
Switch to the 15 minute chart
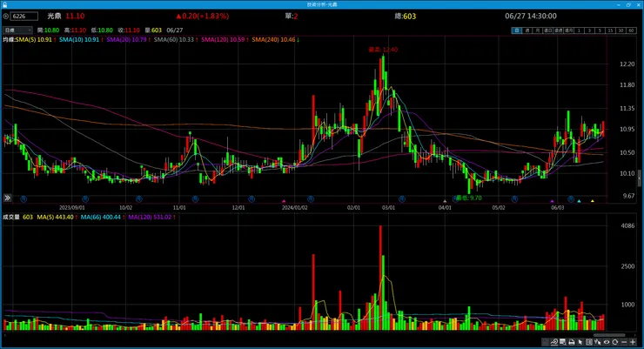pos(610,30)
